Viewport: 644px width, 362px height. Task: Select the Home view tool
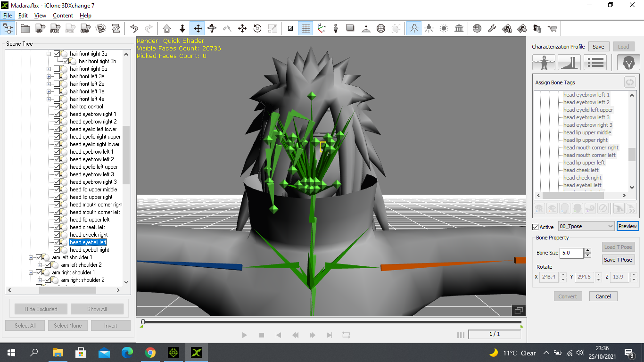click(167, 29)
